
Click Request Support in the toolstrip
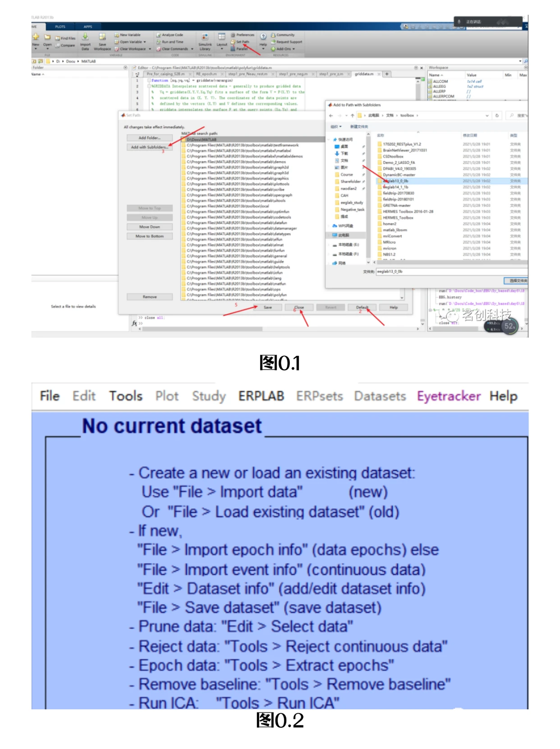pyautogui.click(x=287, y=42)
